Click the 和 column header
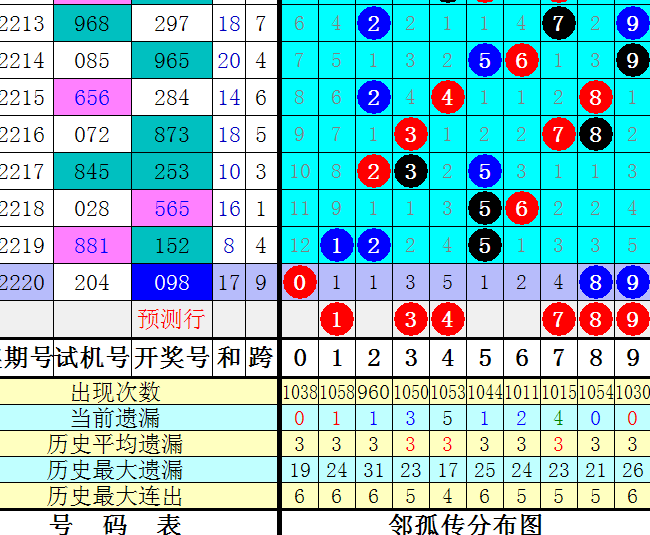Screen dimensions: 650x535 pos(229,358)
